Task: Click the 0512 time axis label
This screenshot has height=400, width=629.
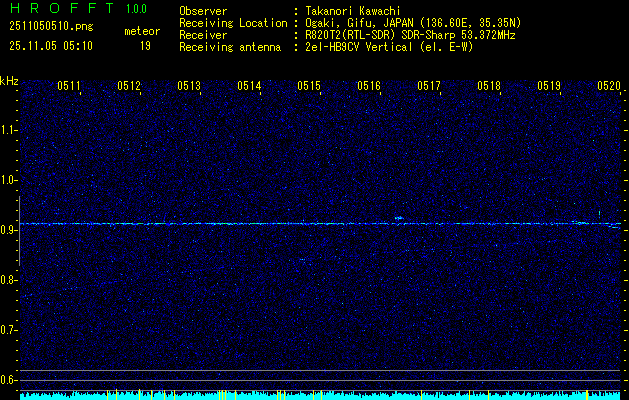Action: tap(129, 85)
